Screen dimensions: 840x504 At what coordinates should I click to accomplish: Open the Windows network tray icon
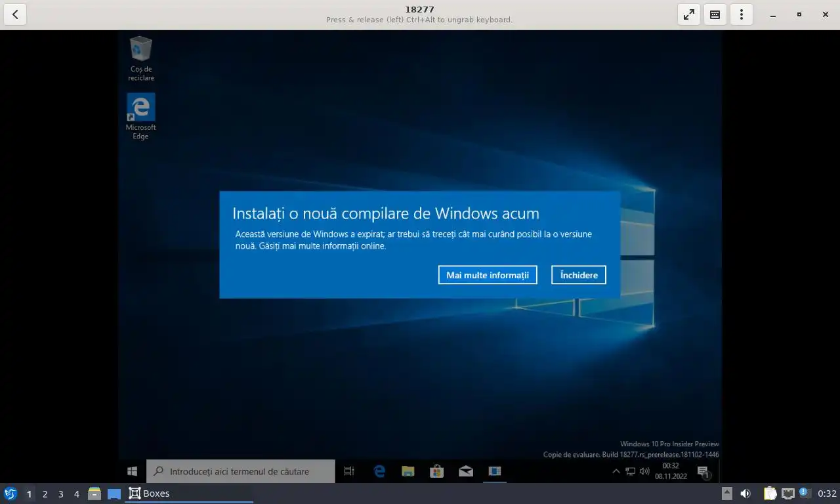[x=630, y=471]
